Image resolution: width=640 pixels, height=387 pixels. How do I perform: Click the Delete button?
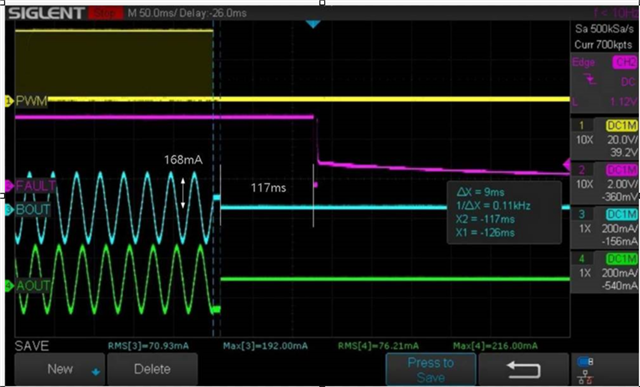tap(152, 369)
